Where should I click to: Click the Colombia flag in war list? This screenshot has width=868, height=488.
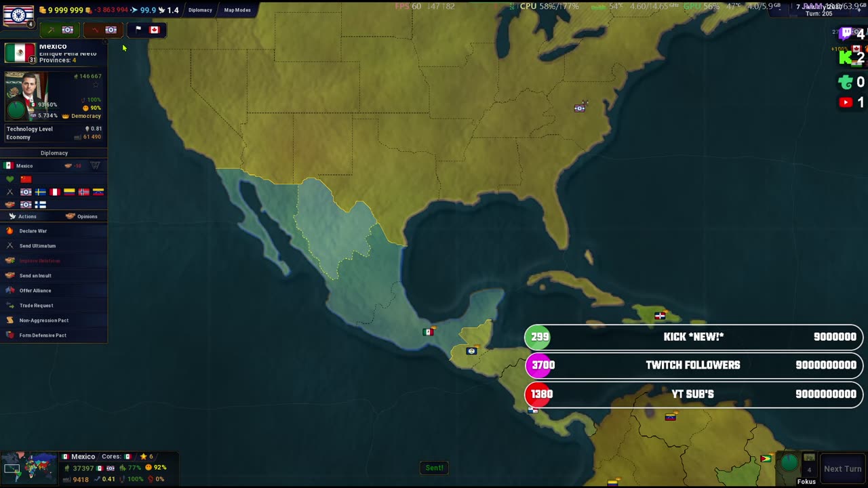pos(69,192)
